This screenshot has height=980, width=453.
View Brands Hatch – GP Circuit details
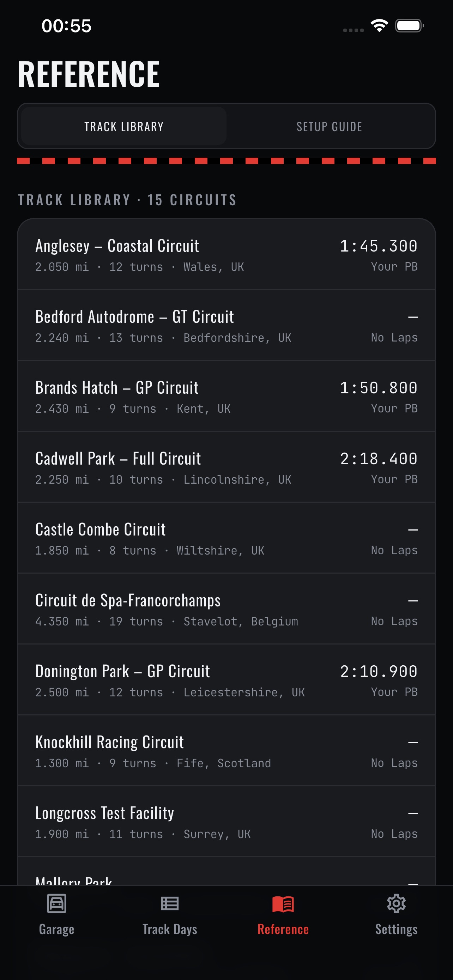point(226,396)
